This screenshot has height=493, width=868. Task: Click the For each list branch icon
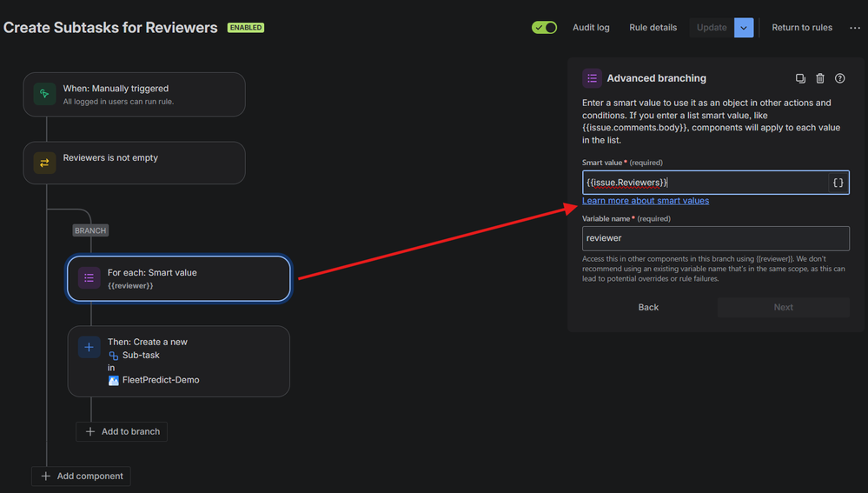[89, 278]
